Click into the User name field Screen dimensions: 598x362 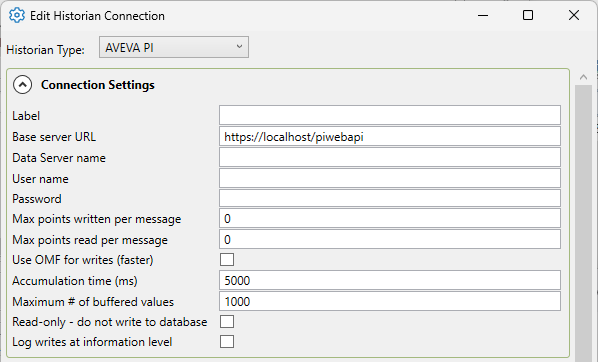[x=390, y=178]
